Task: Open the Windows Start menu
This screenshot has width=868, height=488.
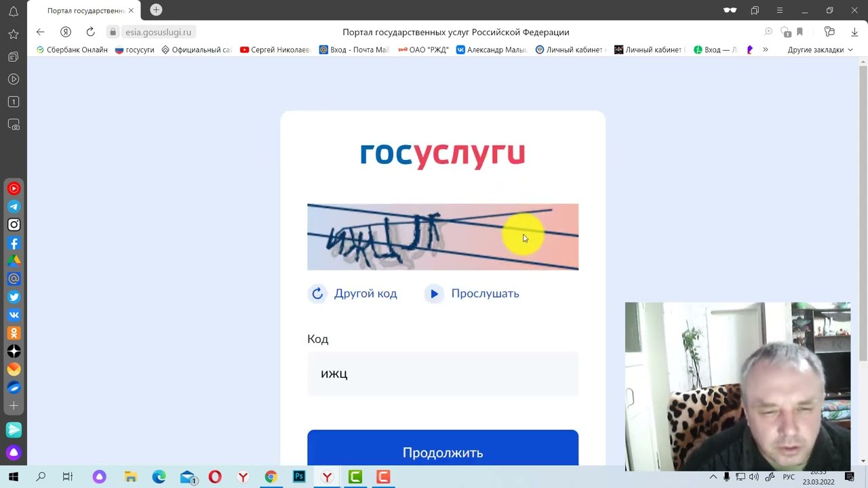Action: pos(13,477)
